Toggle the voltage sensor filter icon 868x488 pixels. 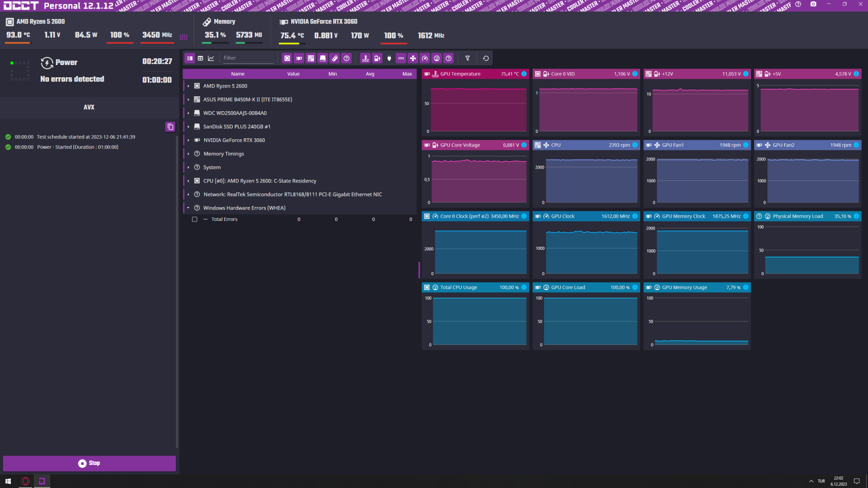point(377,58)
